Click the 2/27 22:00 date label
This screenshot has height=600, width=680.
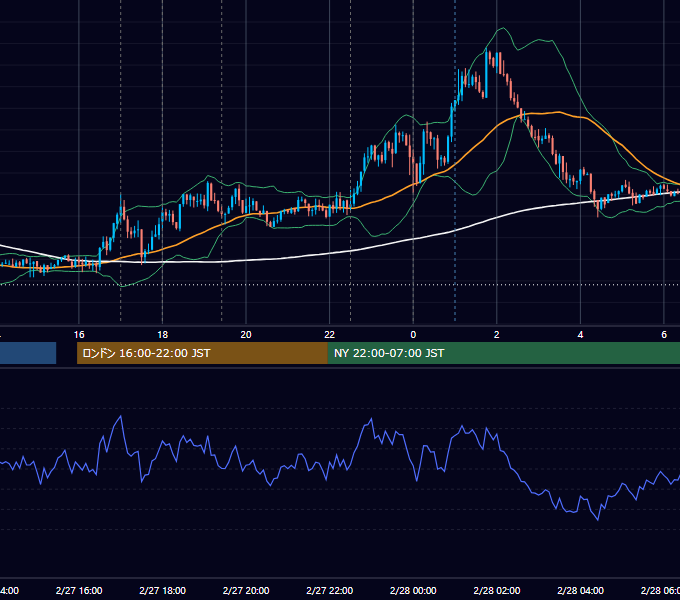click(x=330, y=590)
